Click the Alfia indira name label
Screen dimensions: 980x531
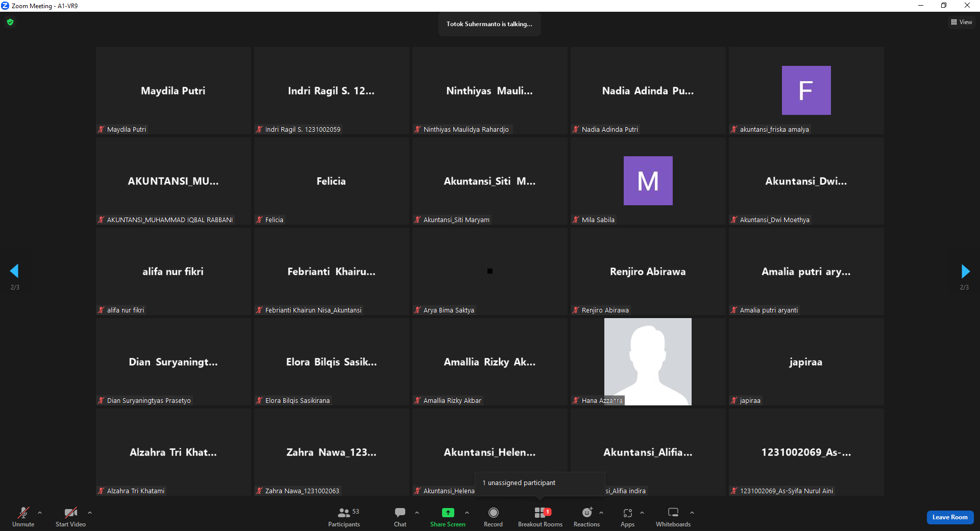pyautogui.click(x=625, y=491)
